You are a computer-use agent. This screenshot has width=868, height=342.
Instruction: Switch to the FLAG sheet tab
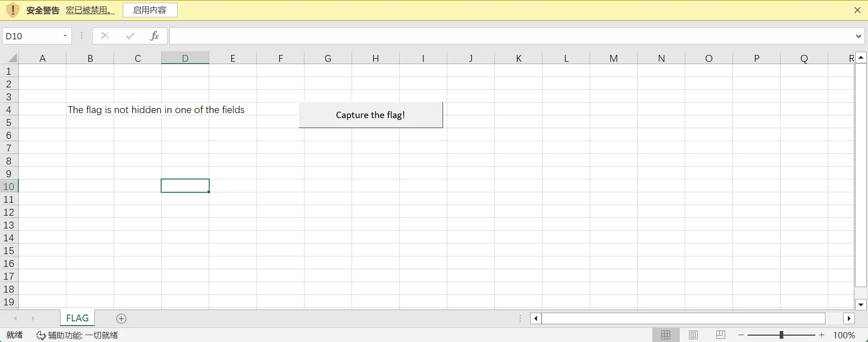coord(77,318)
